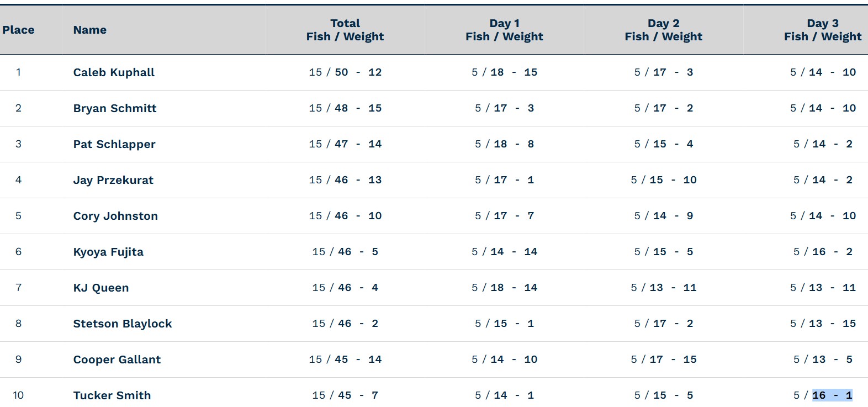The height and width of the screenshot is (407, 868).
Task: Click the Day 1 Fish / Weight header
Action: tap(504, 30)
